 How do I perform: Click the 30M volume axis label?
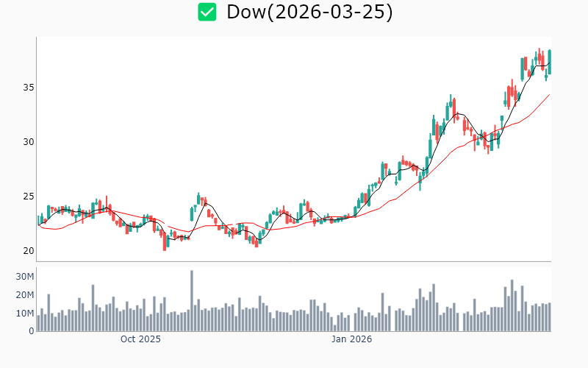pos(25,277)
